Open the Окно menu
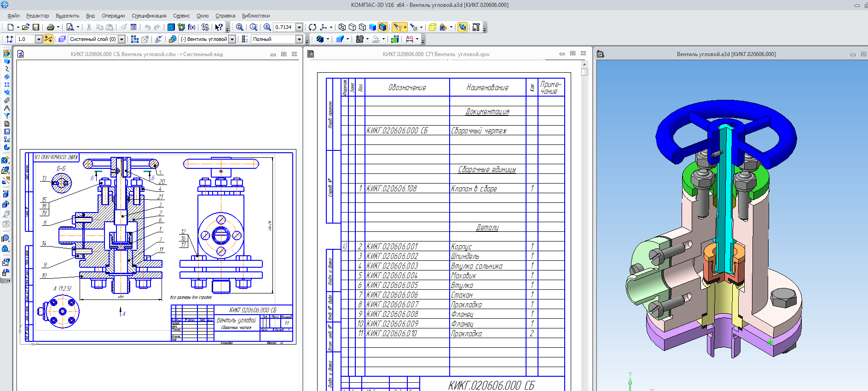This screenshot has width=868, height=391. tap(203, 16)
